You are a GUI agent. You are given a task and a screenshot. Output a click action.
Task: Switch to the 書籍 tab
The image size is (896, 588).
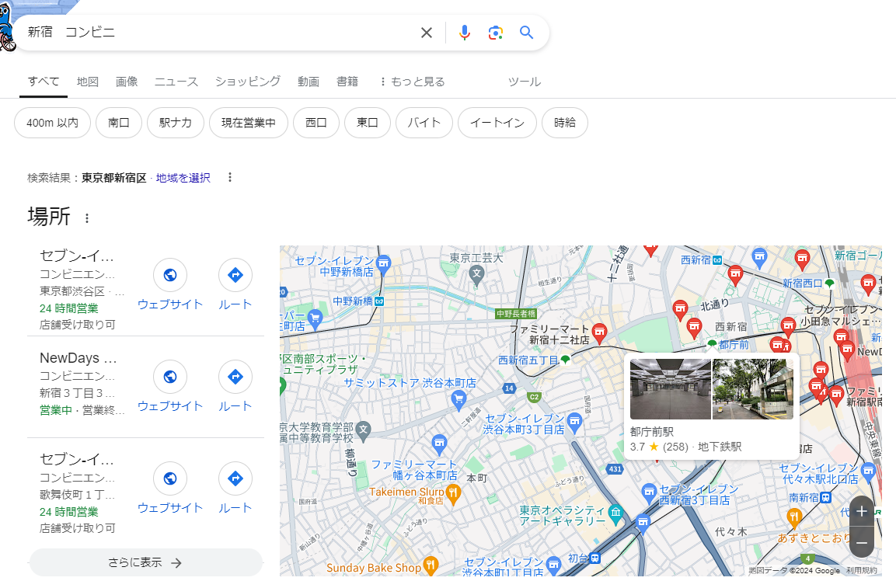click(347, 82)
